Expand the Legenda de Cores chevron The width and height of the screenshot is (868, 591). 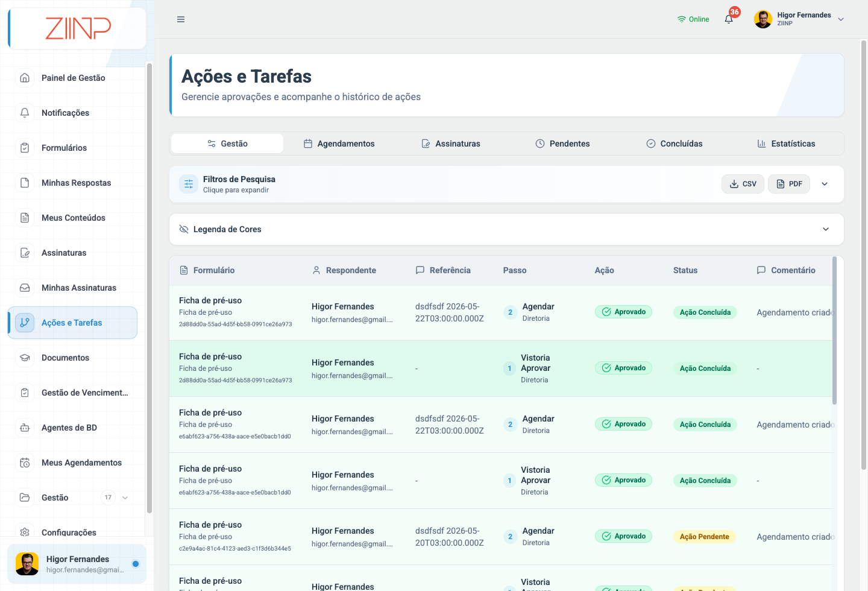[x=826, y=229]
